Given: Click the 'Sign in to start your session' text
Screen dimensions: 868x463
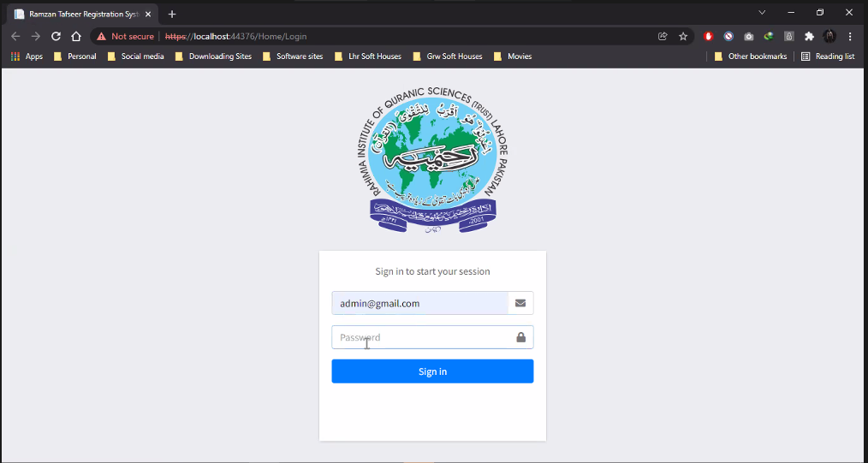Looking at the screenshot, I should (432, 271).
